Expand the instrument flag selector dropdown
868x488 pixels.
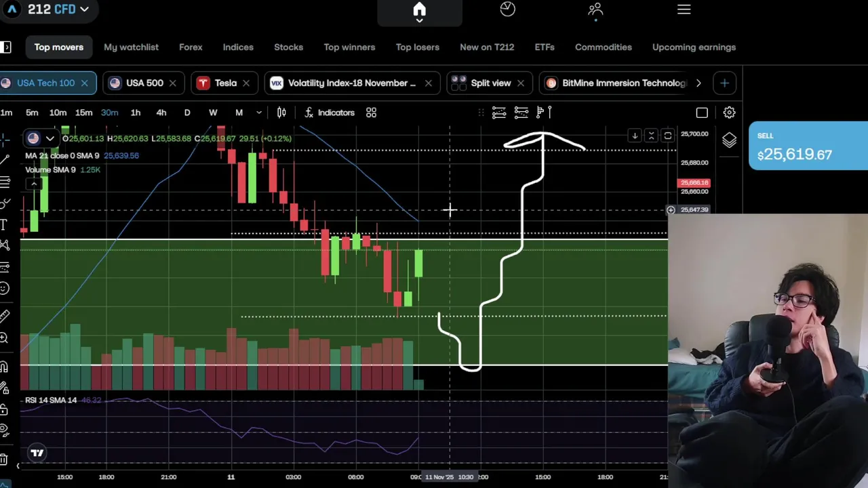point(50,139)
